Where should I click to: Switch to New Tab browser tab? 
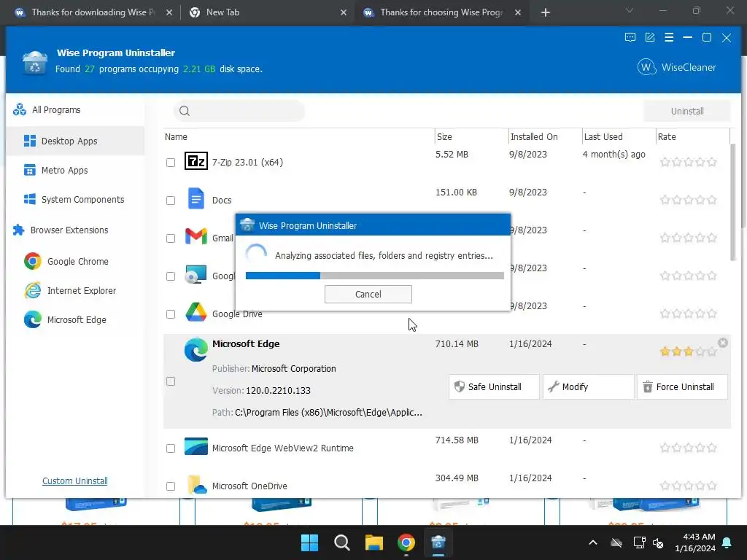point(267,12)
